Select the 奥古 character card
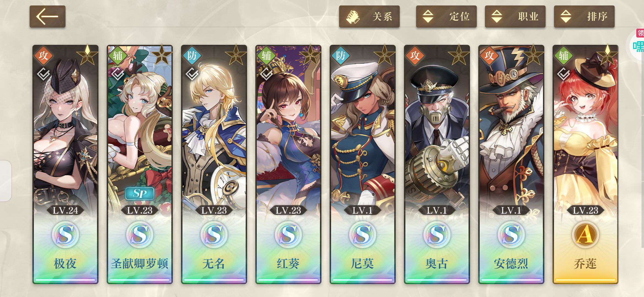 point(437,164)
